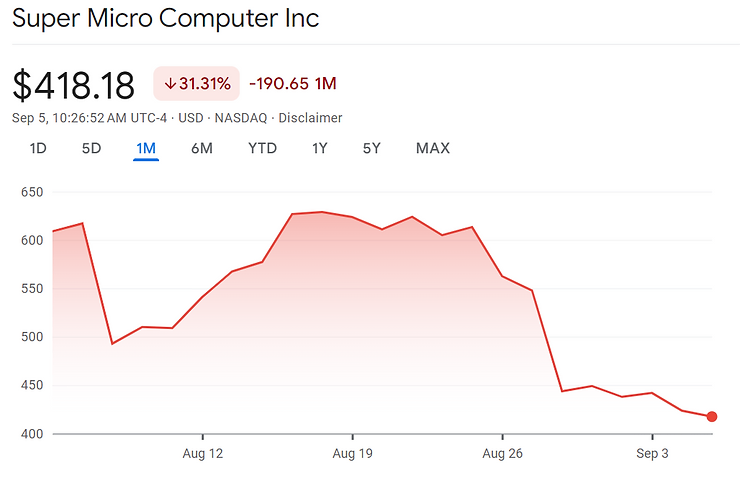The image size is (740, 478).
Task: Click the Aug 26 date axis label
Action: tap(502, 453)
